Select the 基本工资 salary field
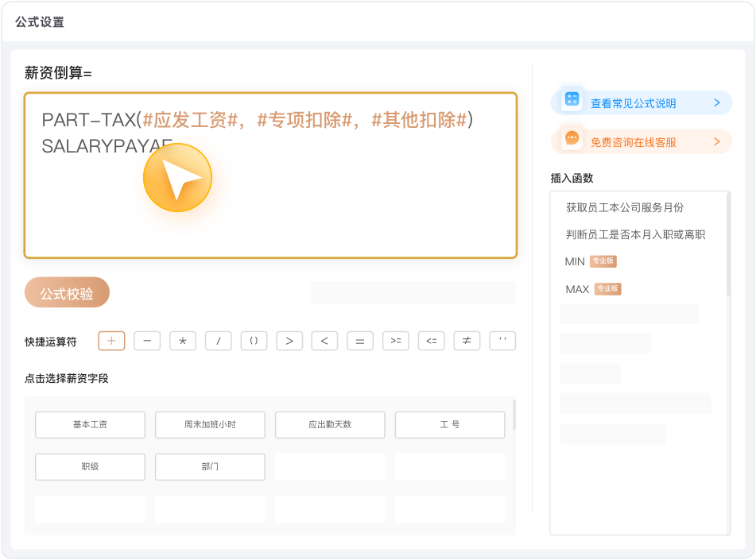This screenshot has height=560, width=756. click(90, 425)
